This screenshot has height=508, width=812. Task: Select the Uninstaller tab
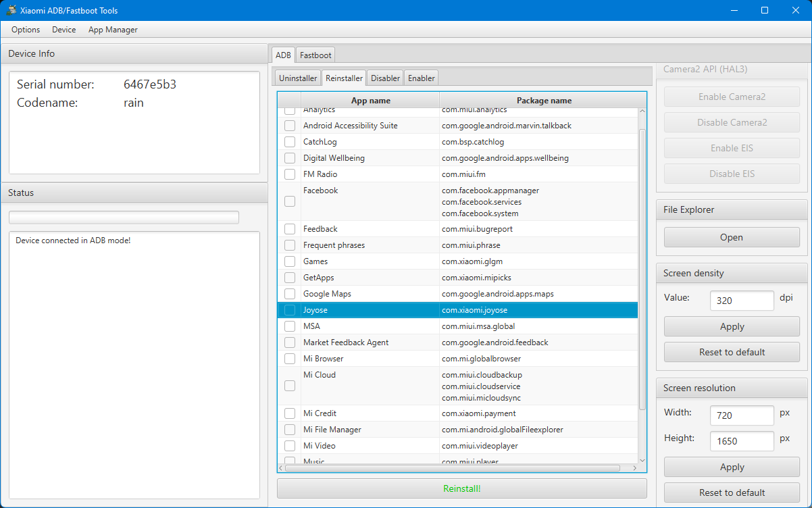298,78
